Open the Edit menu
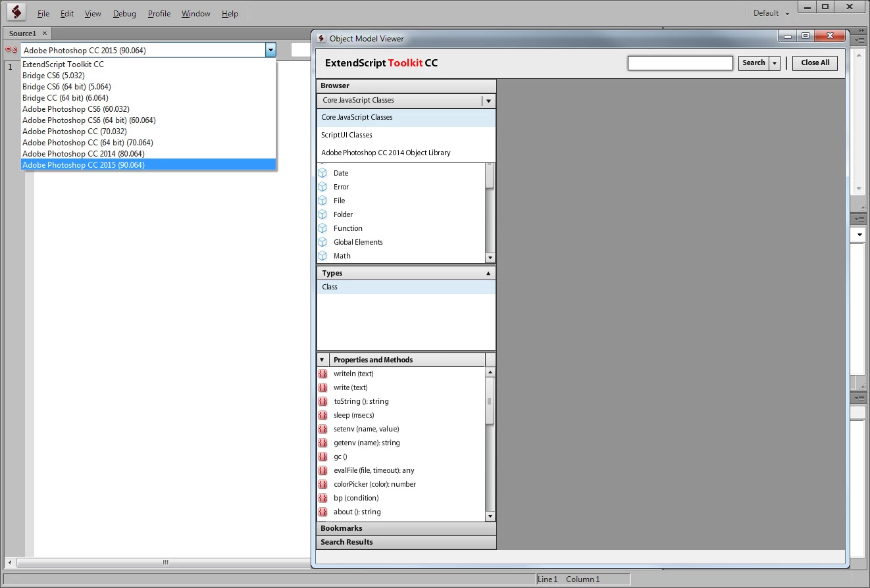870x588 pixels. tap(67, 13)
